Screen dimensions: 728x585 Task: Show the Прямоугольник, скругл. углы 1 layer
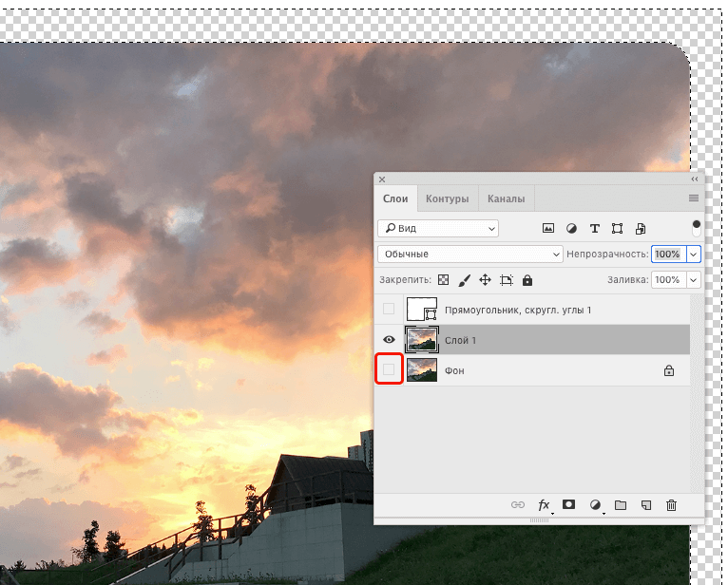coord(389,310)
